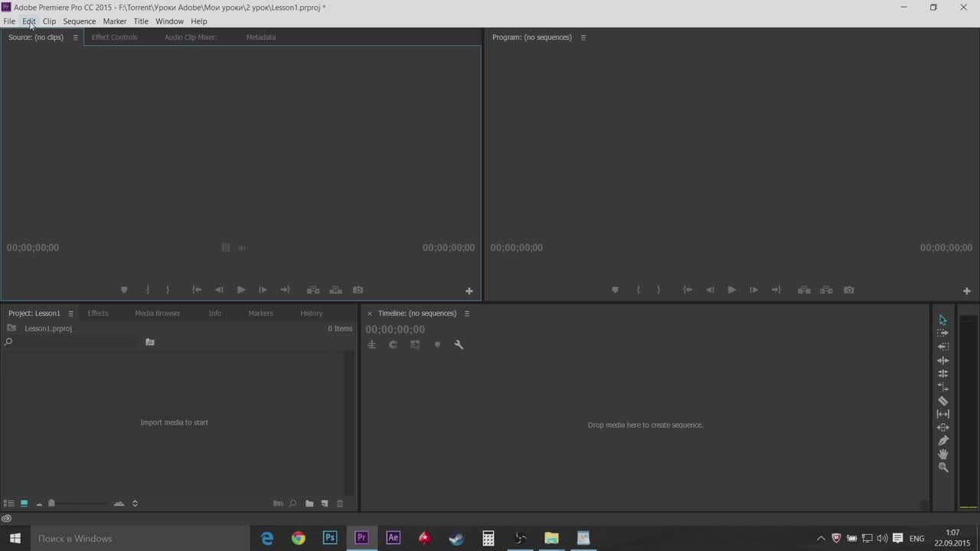Export frame from Source monitor
This screenshot has height=551, width=980.
coord(358,290)
